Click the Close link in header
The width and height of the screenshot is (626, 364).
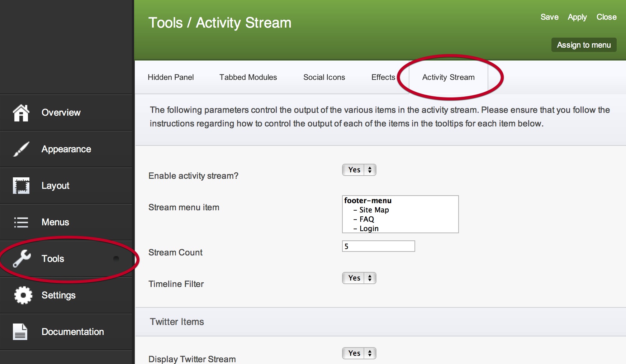coord(607,17)
